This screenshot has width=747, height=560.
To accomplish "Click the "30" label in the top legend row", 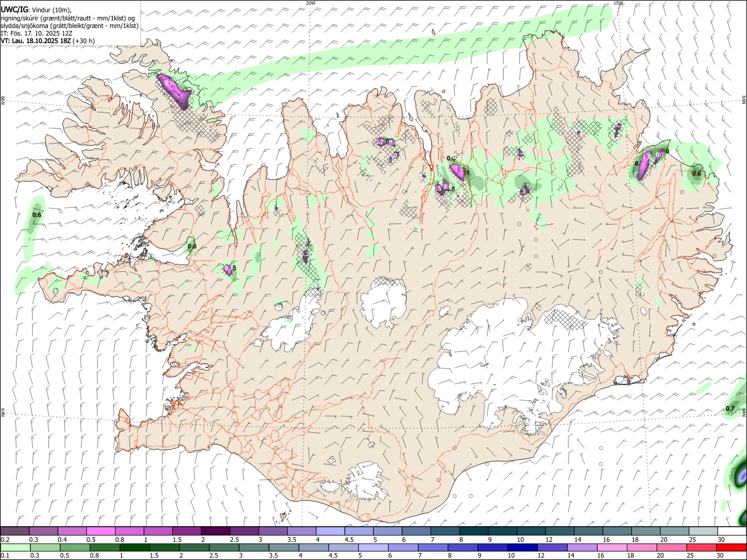I will 721,540.
